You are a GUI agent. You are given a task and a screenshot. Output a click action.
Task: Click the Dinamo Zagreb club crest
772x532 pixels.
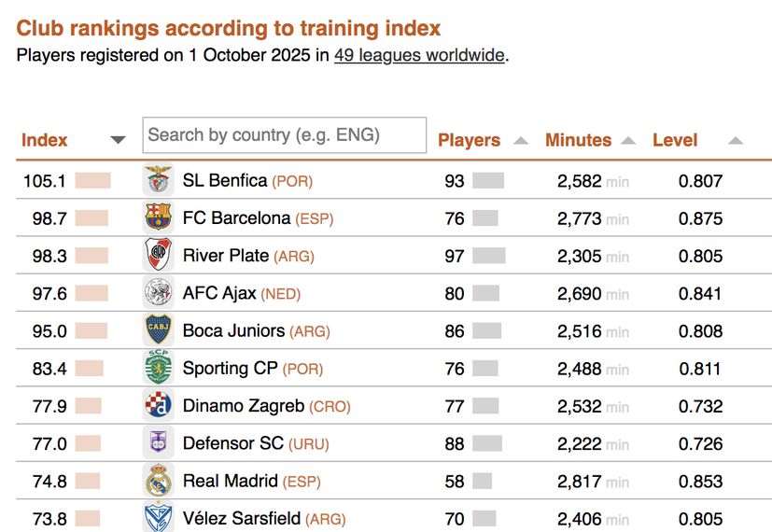pyautogui.click(x=159, y=406)
